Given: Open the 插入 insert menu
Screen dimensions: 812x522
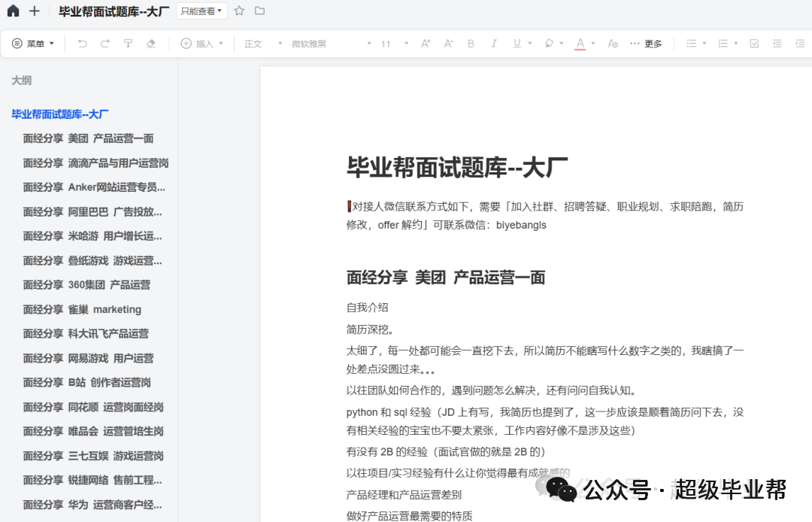Looking at the screenshot, I should coord(201,43).
